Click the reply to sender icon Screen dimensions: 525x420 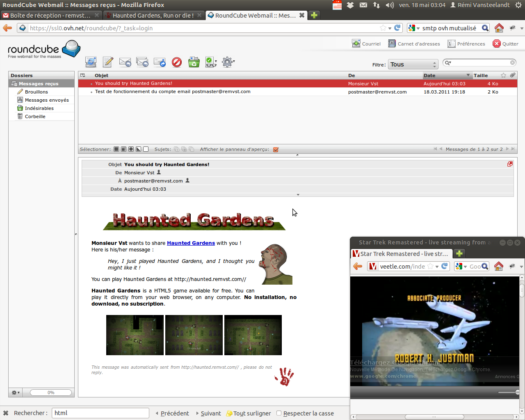coord(125,62)
